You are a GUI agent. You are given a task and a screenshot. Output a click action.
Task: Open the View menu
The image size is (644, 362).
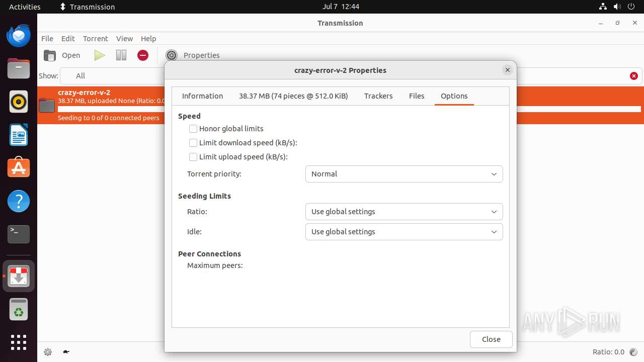coord(124,39)
